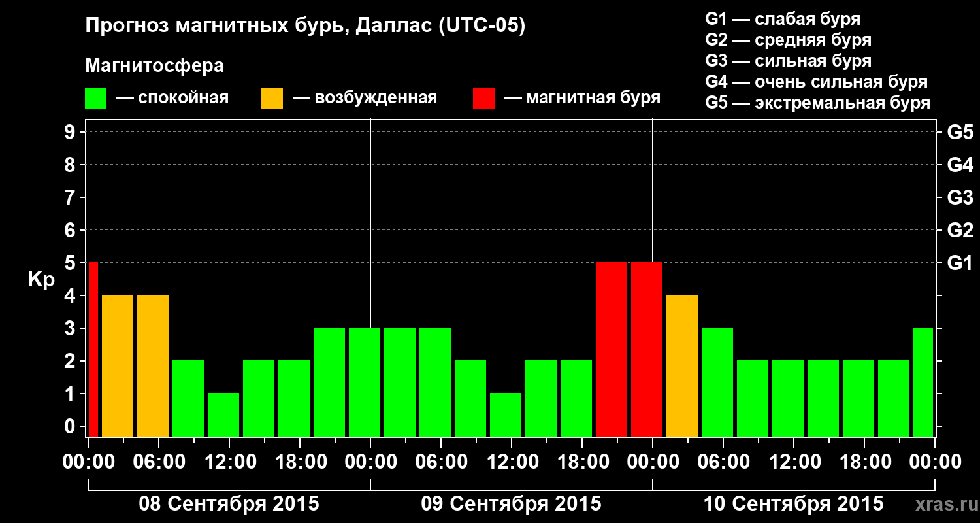Image resolution: width=980 pixels, height=523 pixels.
Task: Click the '08 Сентября 2015' date label
Action: pos(229,504)
